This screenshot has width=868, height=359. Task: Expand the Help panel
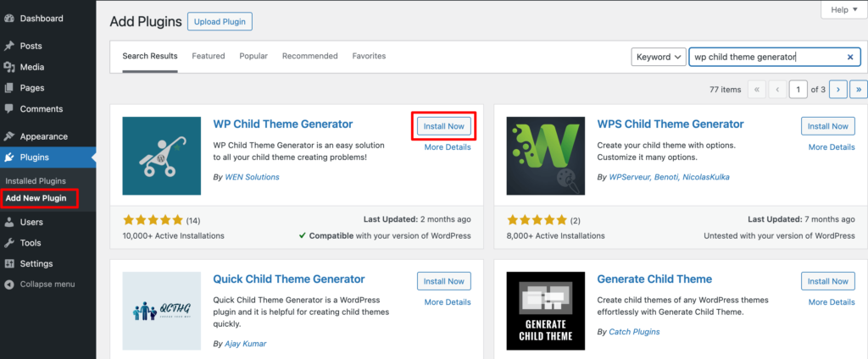pyautogui.click(x=843, y=10)
